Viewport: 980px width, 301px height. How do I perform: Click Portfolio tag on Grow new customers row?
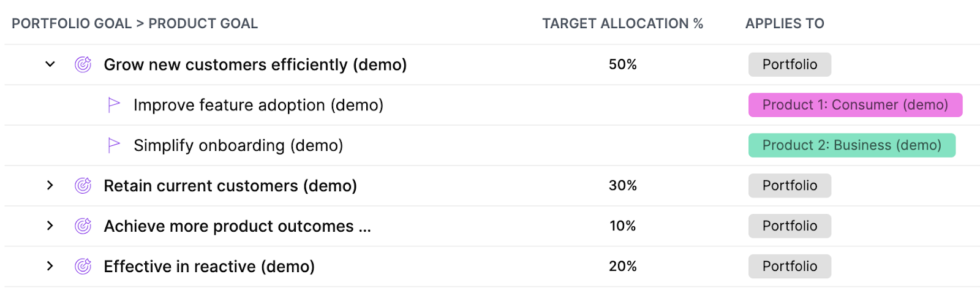pyautogui.click(x=790, y=64)
